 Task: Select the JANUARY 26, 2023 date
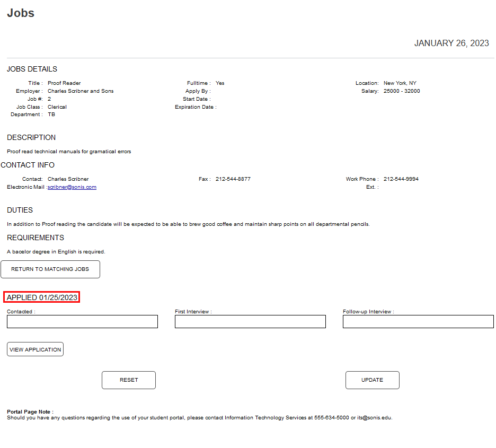point(451,43)
